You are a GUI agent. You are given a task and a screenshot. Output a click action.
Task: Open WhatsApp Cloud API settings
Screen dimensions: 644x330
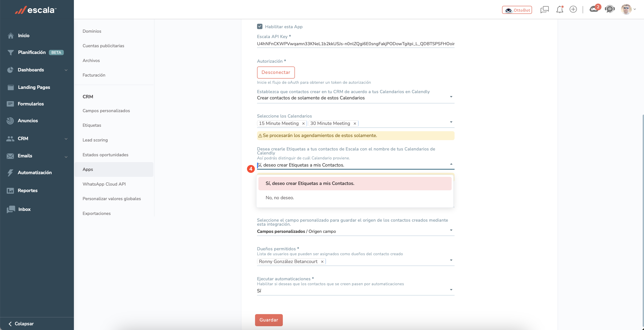104,184
